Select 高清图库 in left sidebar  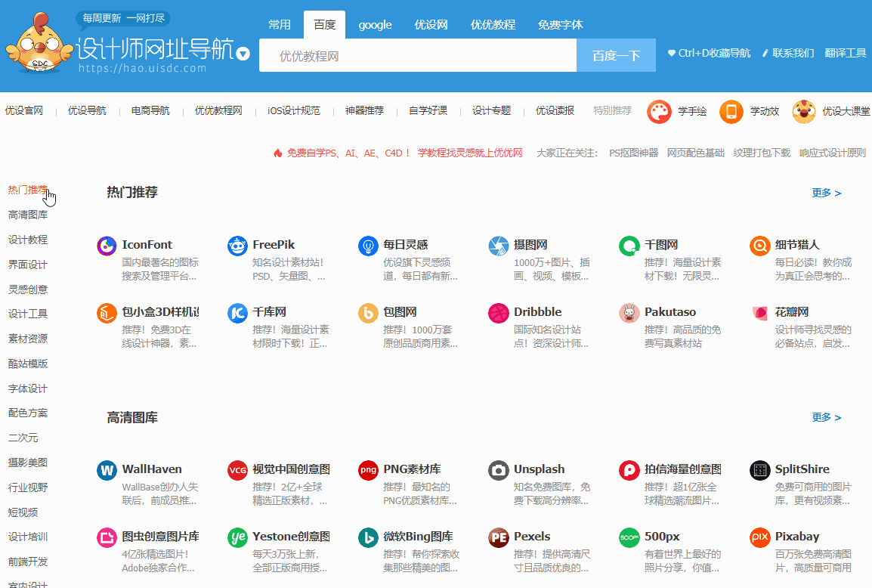tap(28, 215)
